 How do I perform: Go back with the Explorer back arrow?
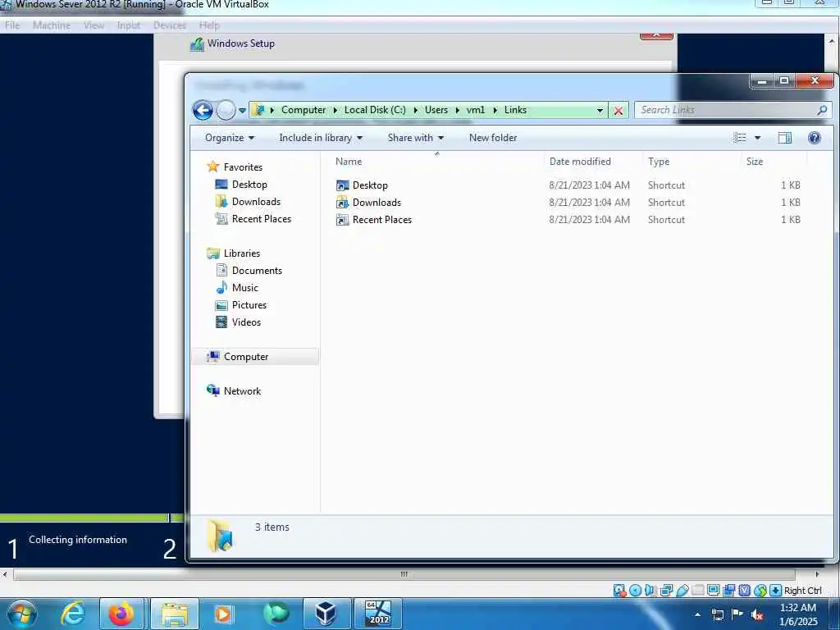click(203, 111)
